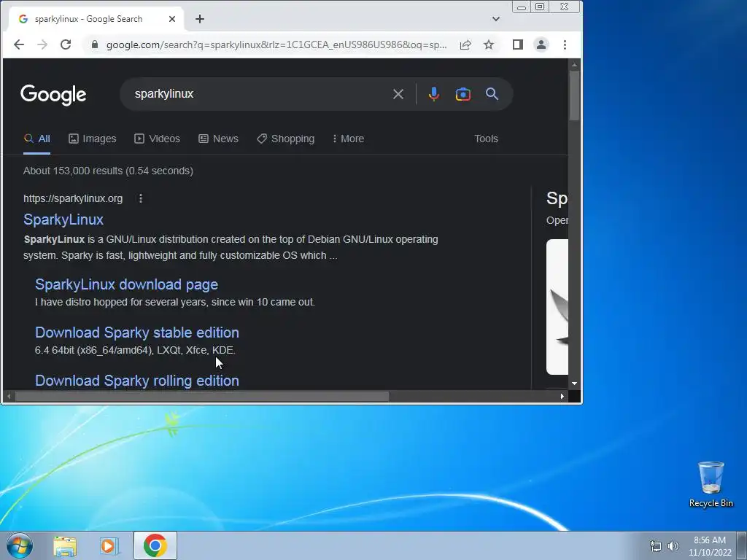Open the SparkyLinux main result link

[x=63, y=219]
